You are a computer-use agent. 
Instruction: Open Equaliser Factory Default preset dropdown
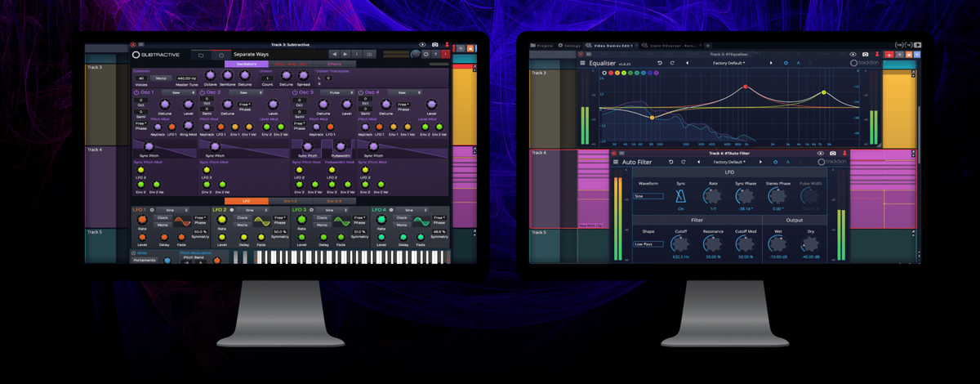pos(728,63)
